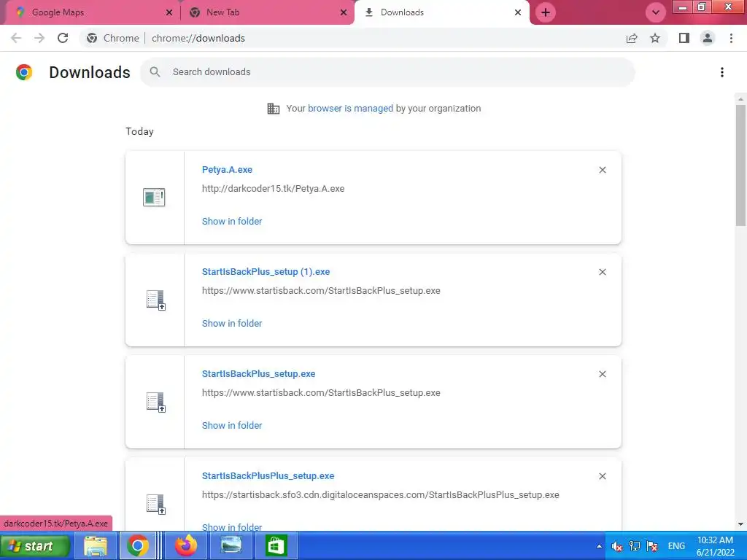
Task: Open the picture viewer taskbar icon
Action: coord(231,545)
